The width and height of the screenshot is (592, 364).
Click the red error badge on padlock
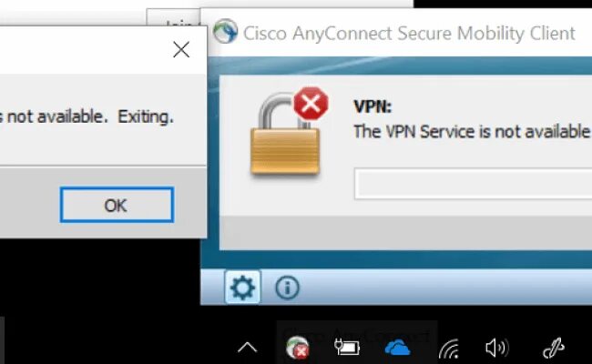(x=311, y=106)
